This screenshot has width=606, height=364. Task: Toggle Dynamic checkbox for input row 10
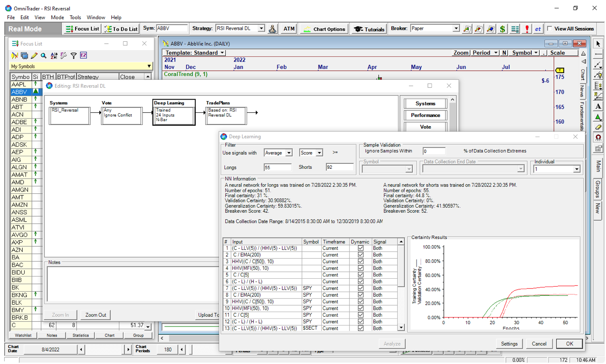pos(360,308)
